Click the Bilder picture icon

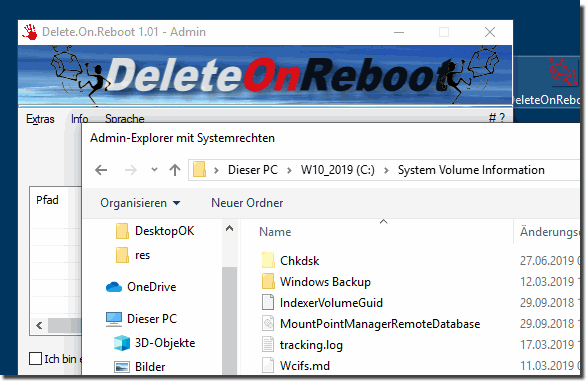point(122,367)
